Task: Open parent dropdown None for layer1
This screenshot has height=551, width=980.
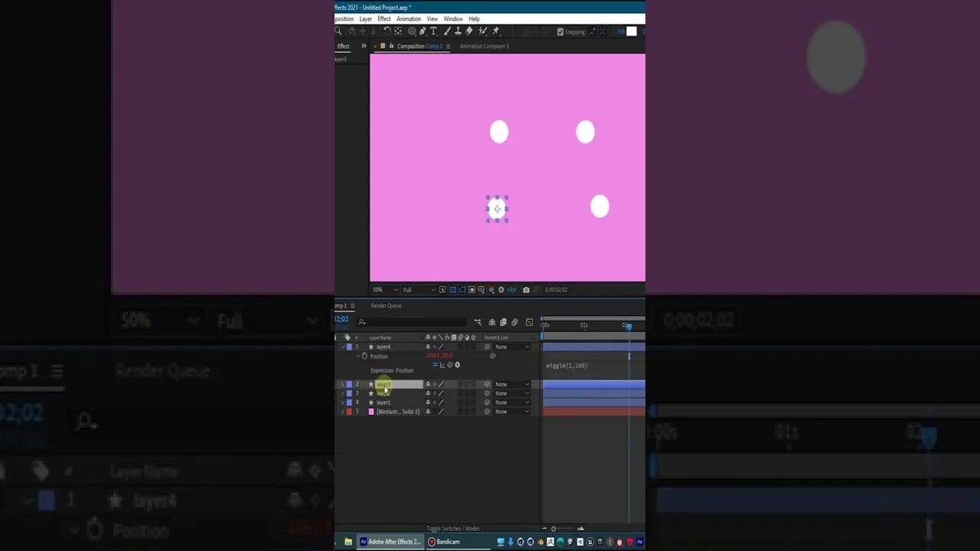Action: (x=512, y=403)
